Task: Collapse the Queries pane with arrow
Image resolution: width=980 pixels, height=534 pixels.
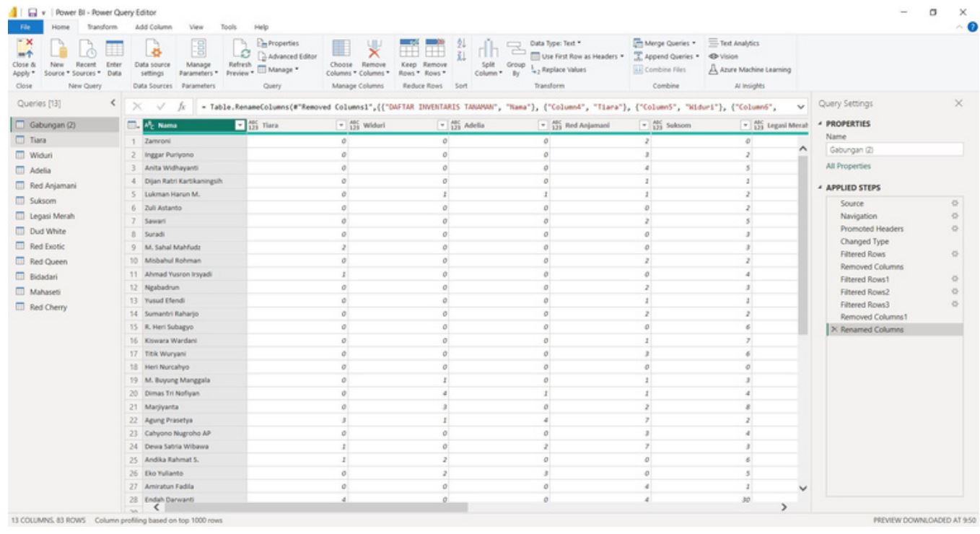Action: click(113, 104)
